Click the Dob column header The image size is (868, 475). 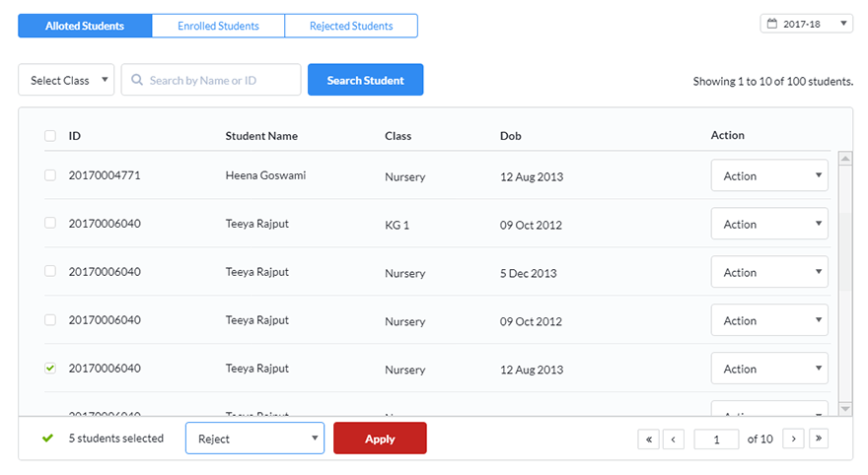(x=510, y=136)
